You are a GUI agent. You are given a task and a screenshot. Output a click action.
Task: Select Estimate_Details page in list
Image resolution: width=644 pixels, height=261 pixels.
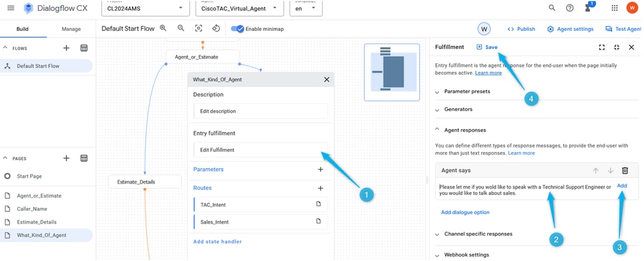click(x=46, y=222)
